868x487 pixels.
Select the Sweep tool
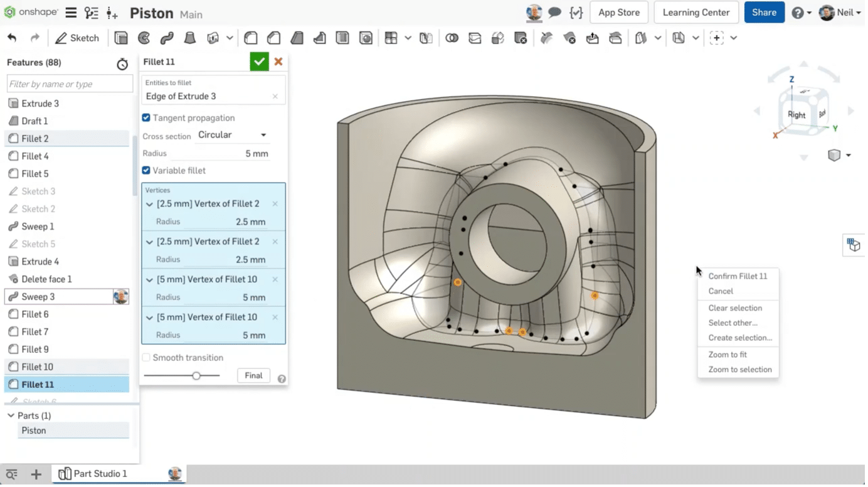166,38
